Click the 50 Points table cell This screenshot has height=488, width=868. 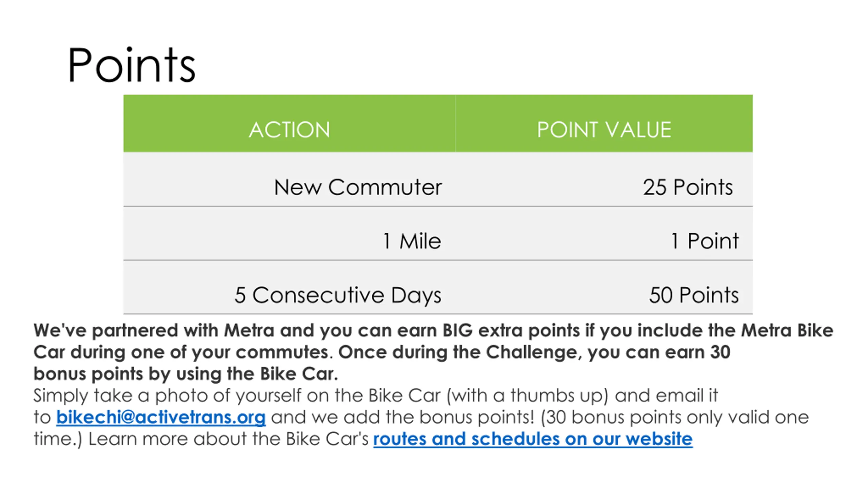tap(604, 287)
